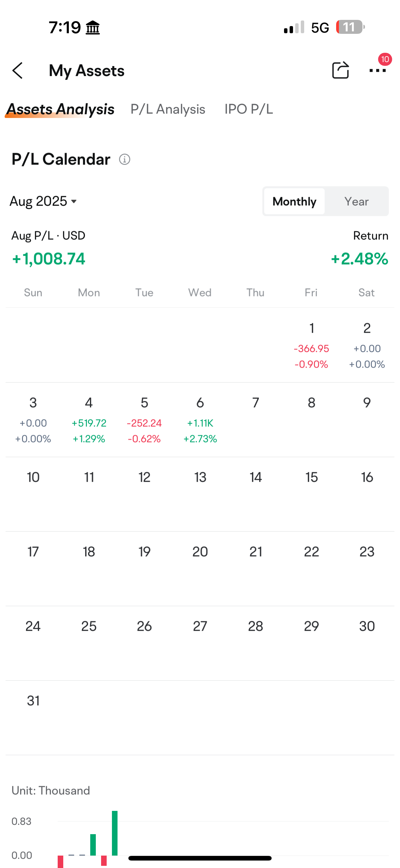
Task: Tap day 15 in the calendar
Action: pyautogui.click(x=311, y=477)
